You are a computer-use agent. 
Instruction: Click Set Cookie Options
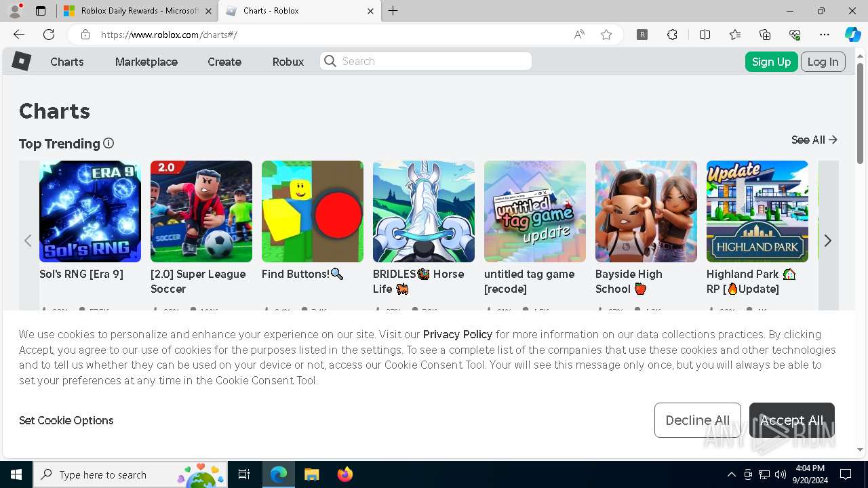pos(66,420)
